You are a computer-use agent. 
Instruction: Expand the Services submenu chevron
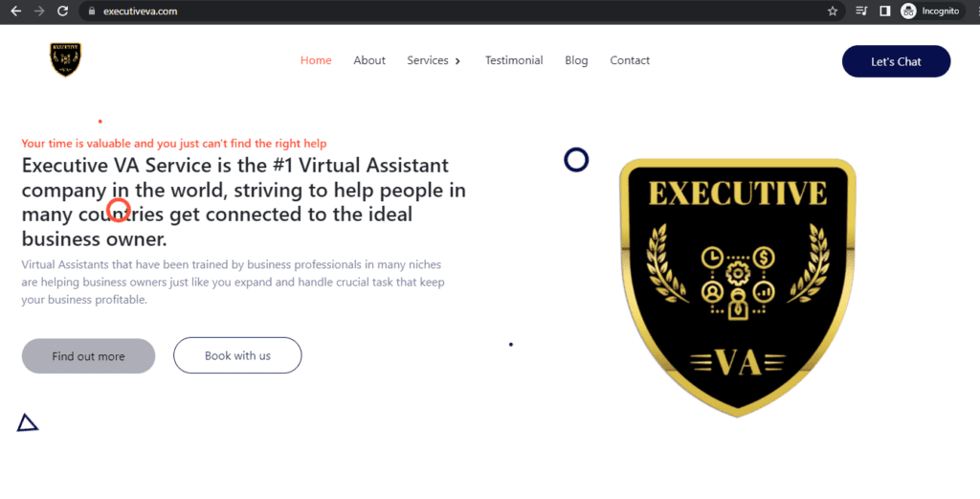[x=457, y=61]
